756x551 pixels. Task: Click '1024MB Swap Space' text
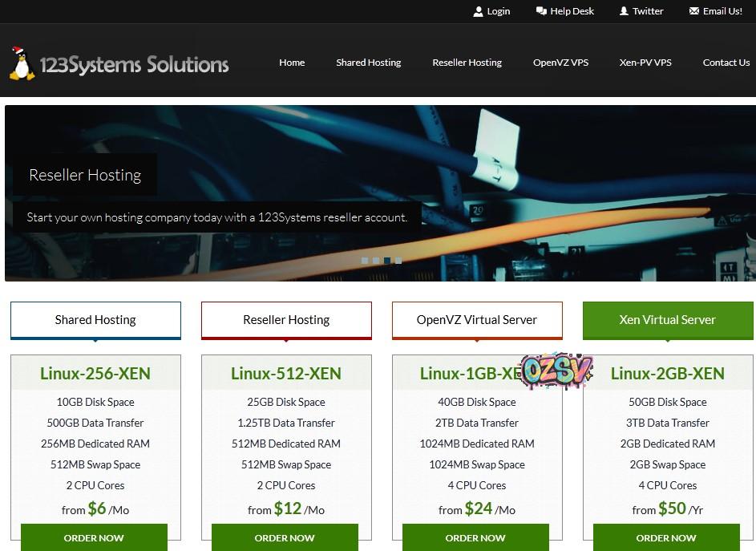point(477,464)
